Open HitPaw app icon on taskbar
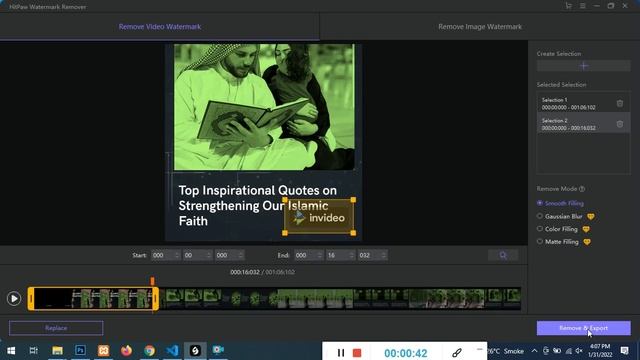Screen dimensions: 640x360 pos(195,351)
